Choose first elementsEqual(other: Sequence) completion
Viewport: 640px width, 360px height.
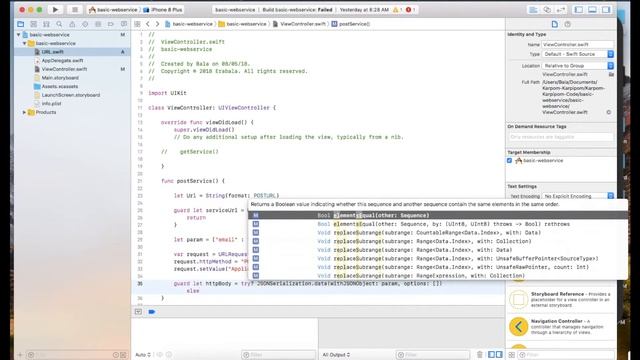click(438, 216)
